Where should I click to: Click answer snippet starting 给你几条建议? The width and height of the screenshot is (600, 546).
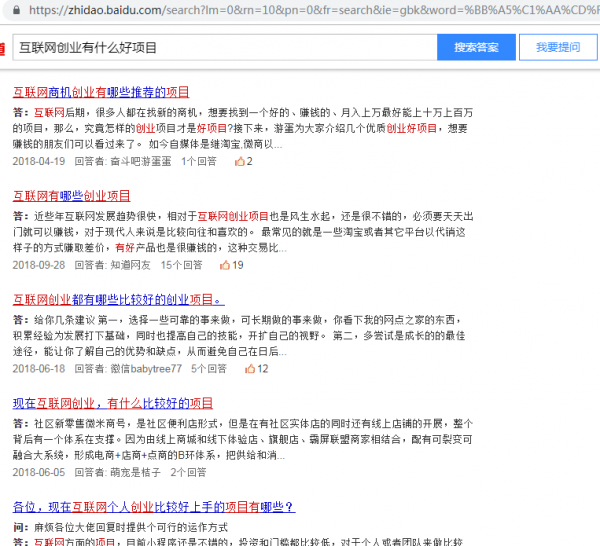pyautogui.click(x=239, y=336)
